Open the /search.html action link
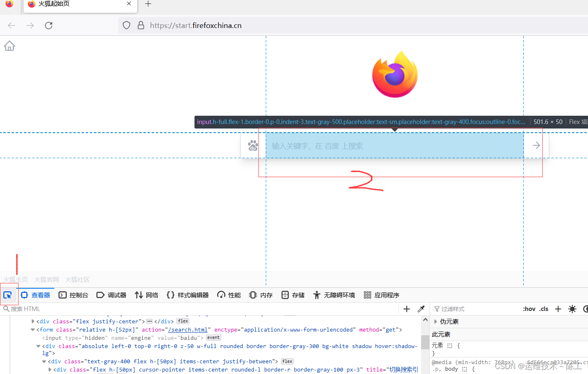Screen dimensions: 588x374 point(187,330)
